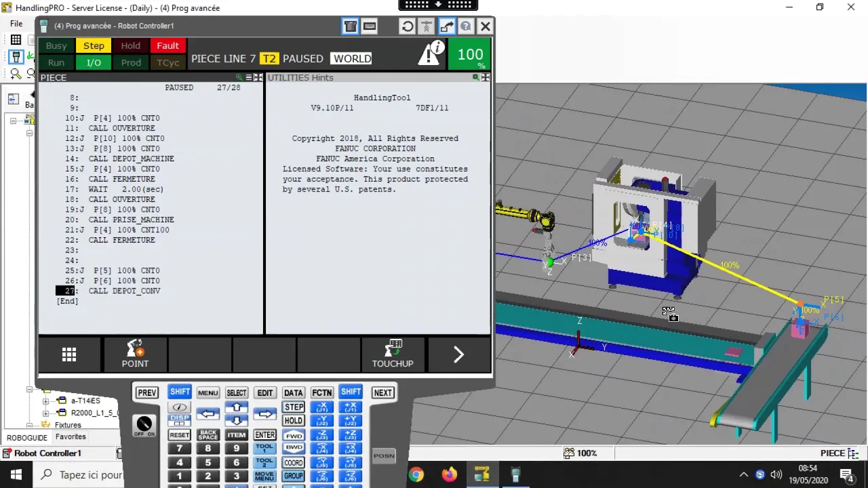Click the list menu icon in PIECE header
This screenshot has width=868, height=488.
pos(249,77)
